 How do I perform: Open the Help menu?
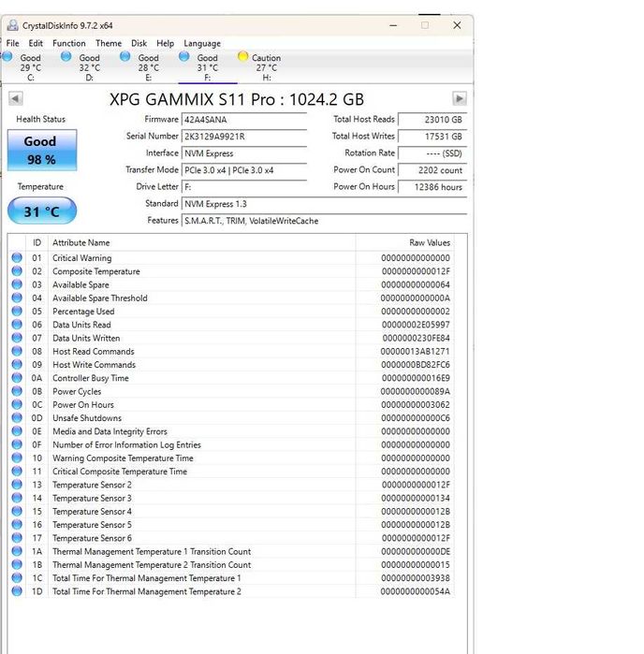pos(166,43)
